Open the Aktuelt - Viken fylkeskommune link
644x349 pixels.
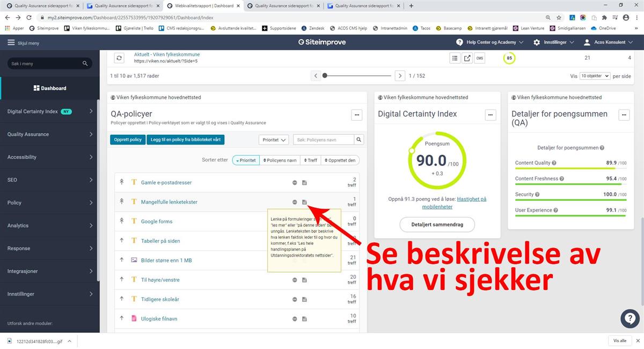coord(167,54)
